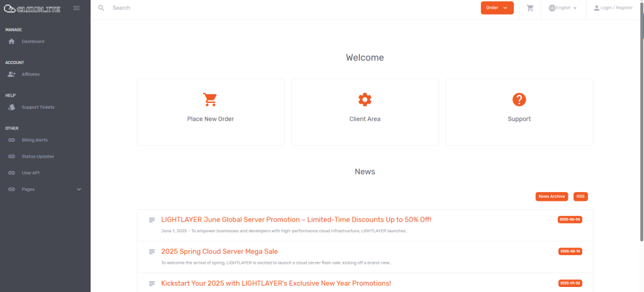Click the page vertical scrollbar
This screenshot has height=292, width=644.
641,126
